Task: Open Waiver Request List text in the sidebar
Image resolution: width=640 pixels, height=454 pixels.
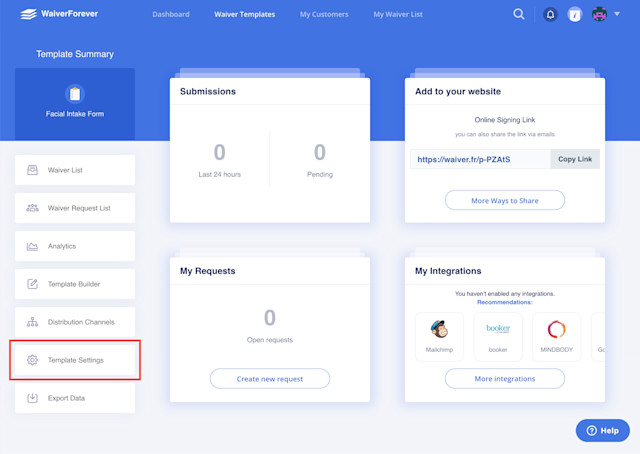Action: pyautogui.click(x=79, y=208)
